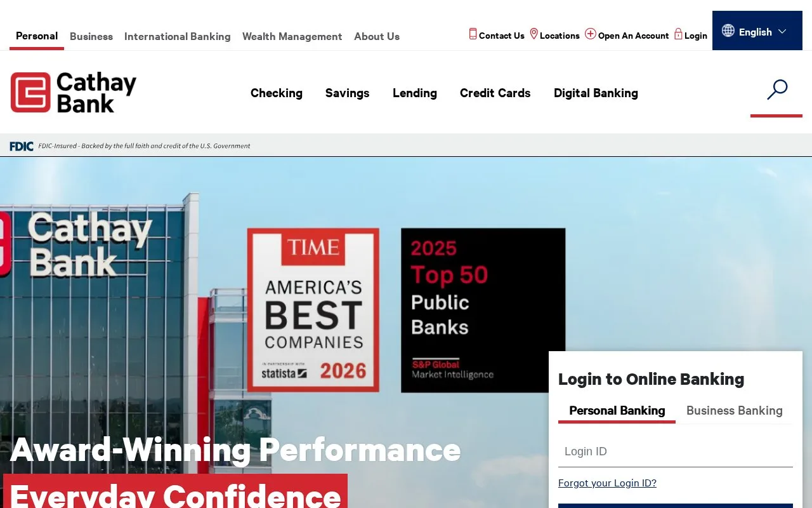Click the Login link in the header

point(696,36)
